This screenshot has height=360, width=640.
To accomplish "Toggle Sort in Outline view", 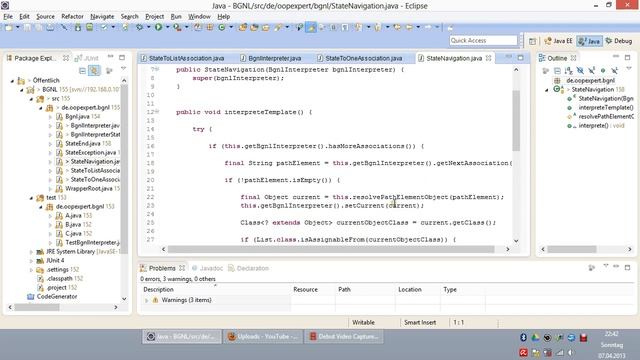I will click(x=569, y=71).
